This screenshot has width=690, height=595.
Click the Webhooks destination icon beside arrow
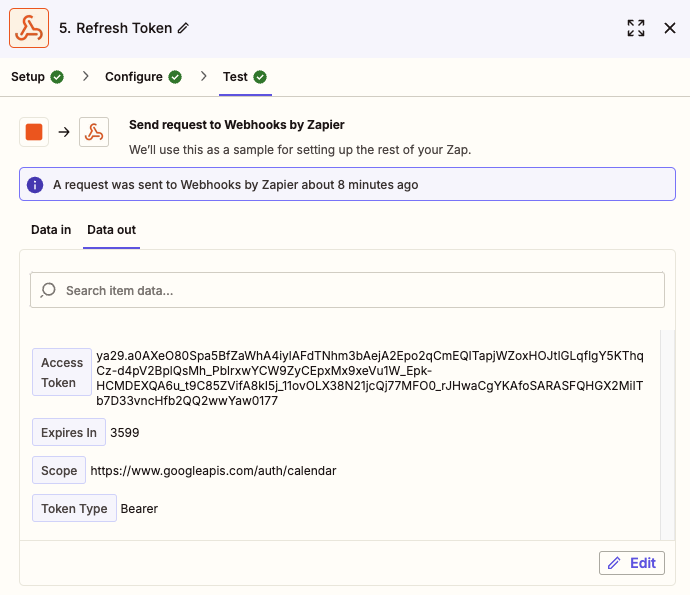pos(94,132)
